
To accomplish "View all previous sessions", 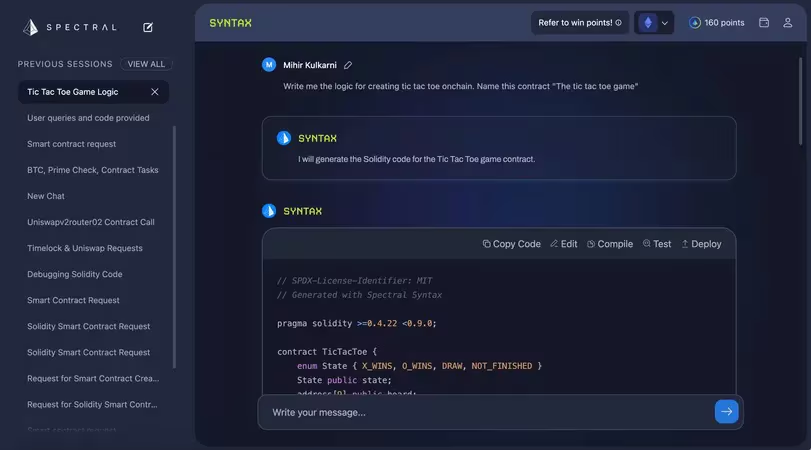I will click(146, 64).
